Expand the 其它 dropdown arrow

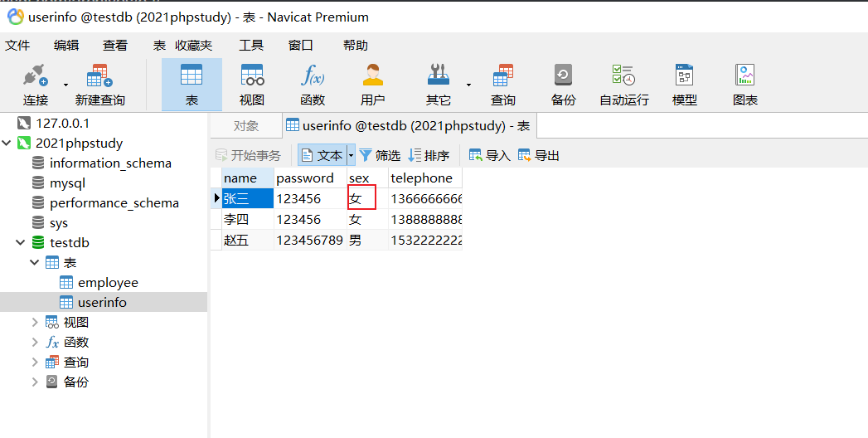point(469,85)
